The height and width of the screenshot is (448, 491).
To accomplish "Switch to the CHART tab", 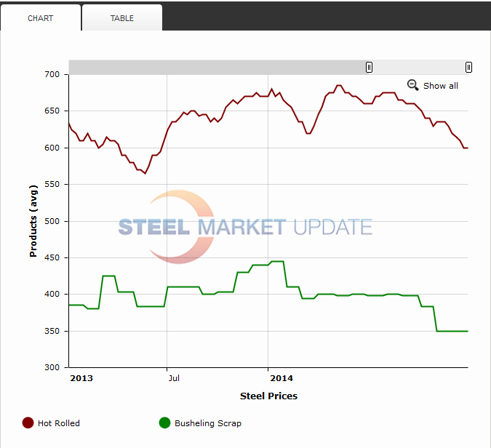I will (41, 18).
